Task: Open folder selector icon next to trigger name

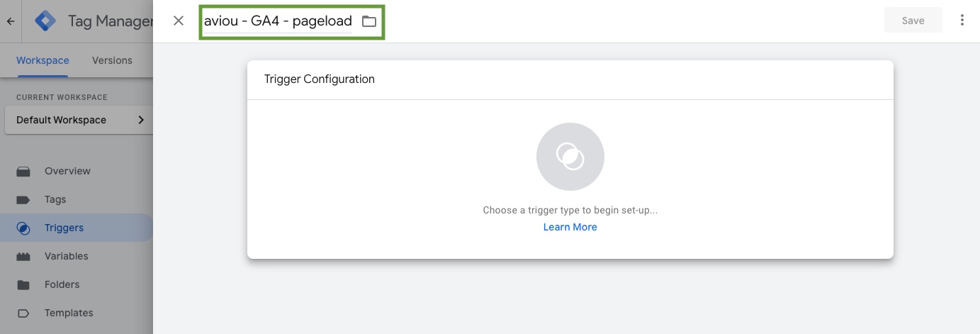Action: (369, 21)
